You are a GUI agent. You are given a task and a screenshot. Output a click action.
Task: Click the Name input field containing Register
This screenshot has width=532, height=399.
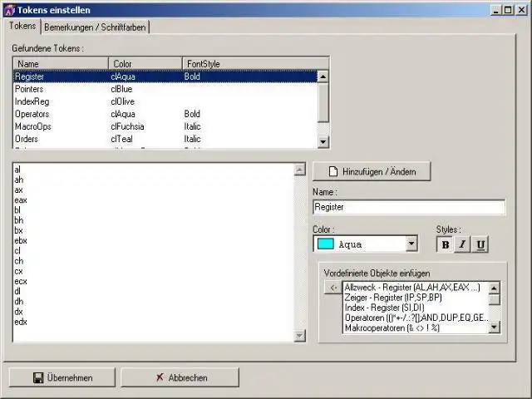(x=409, y=207)
